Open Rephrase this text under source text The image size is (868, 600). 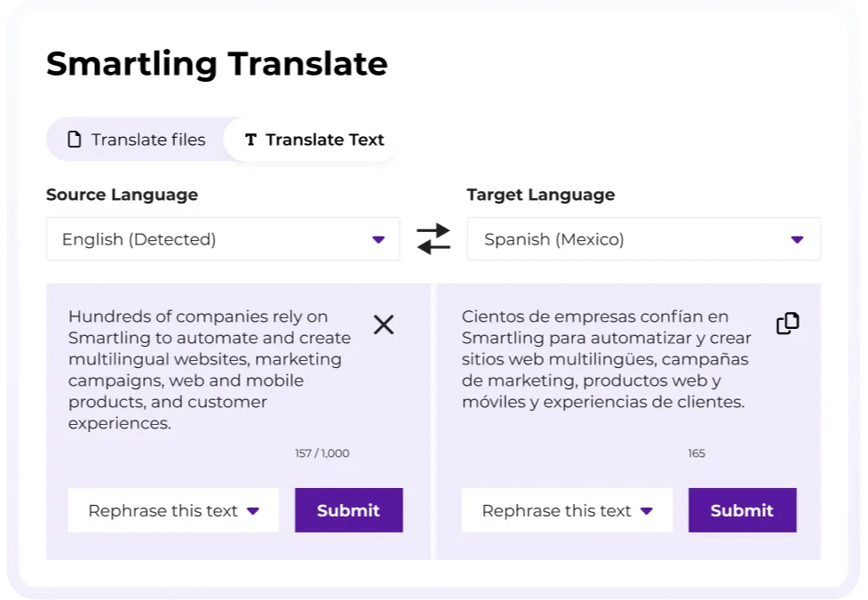click(173, 510)
